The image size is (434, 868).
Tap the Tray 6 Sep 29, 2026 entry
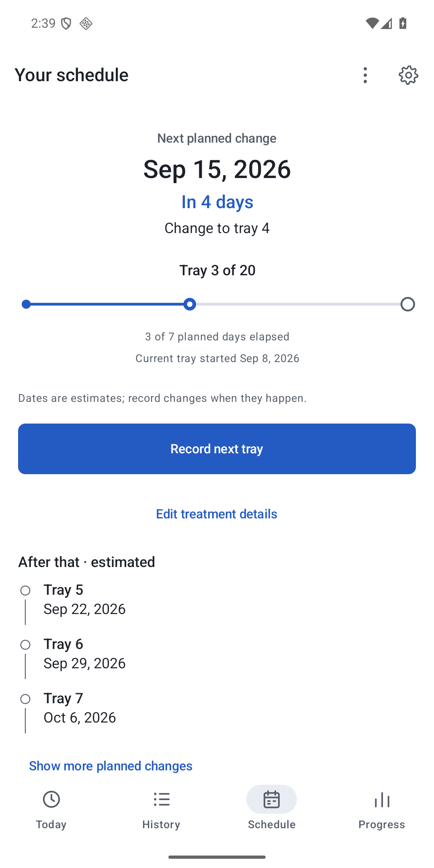point(85,653)
